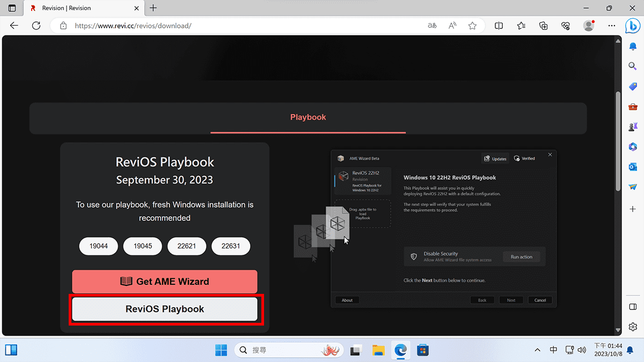Toggle read aloud for this page
Viewport: 644px width, 362px height.
click(452, 26)
